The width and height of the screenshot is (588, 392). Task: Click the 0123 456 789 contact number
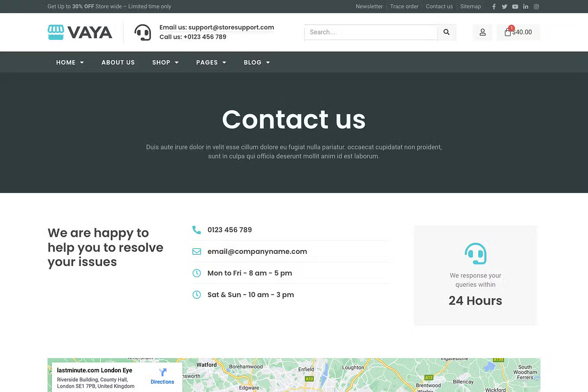(x=229, y=230)
